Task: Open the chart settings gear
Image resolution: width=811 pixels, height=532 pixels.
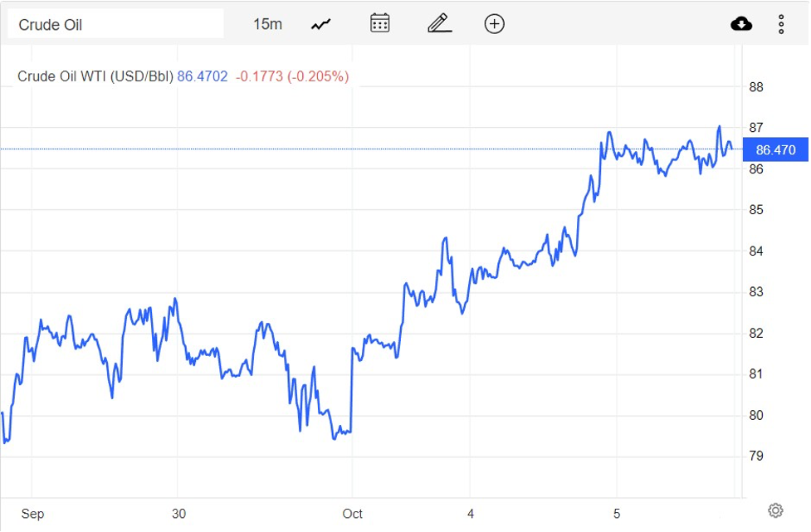Action: (775, 510)
